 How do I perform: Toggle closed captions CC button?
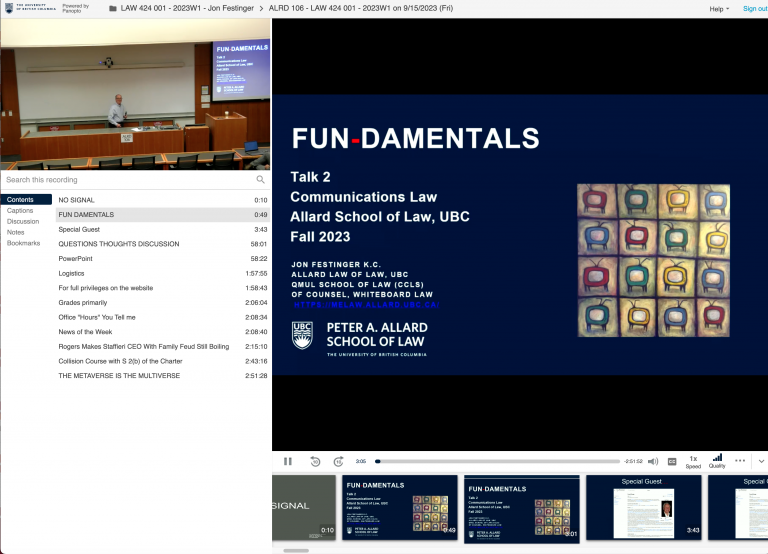pyautogui.click(x=672, y=461)
